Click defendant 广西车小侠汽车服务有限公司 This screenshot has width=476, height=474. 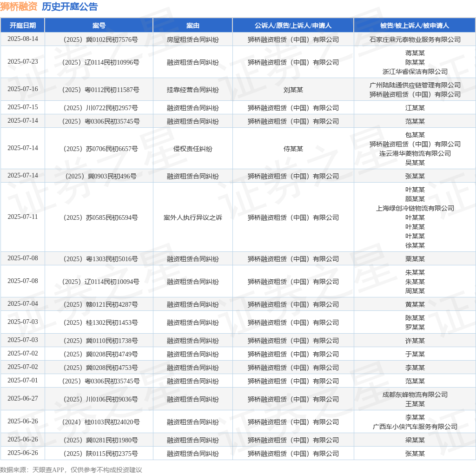tap(415, 427)
